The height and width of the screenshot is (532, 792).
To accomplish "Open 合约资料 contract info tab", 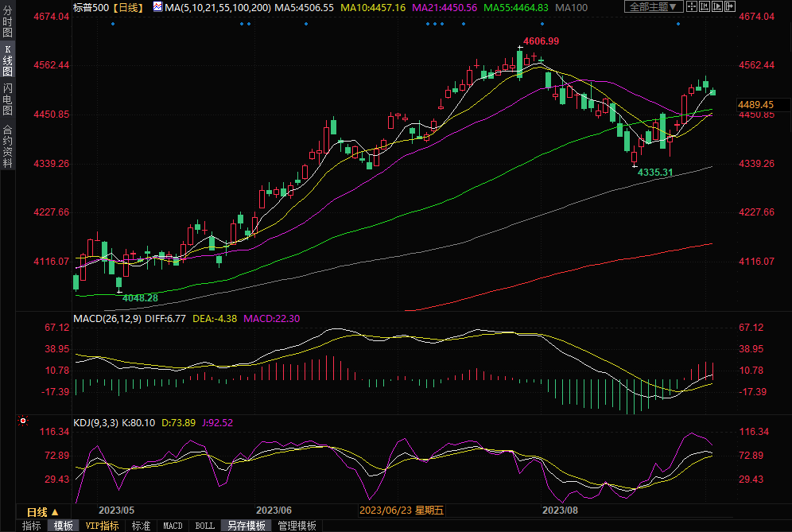I will point(7,146).
